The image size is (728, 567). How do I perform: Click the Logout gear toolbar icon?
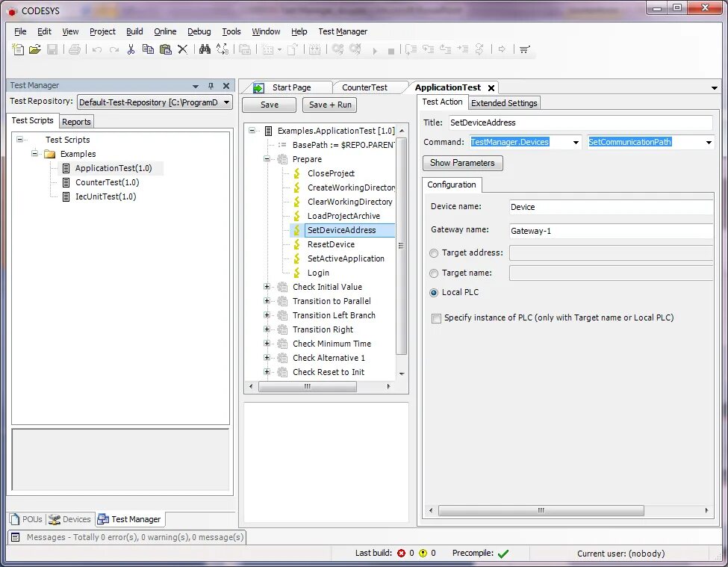click(x=355, y=49)
